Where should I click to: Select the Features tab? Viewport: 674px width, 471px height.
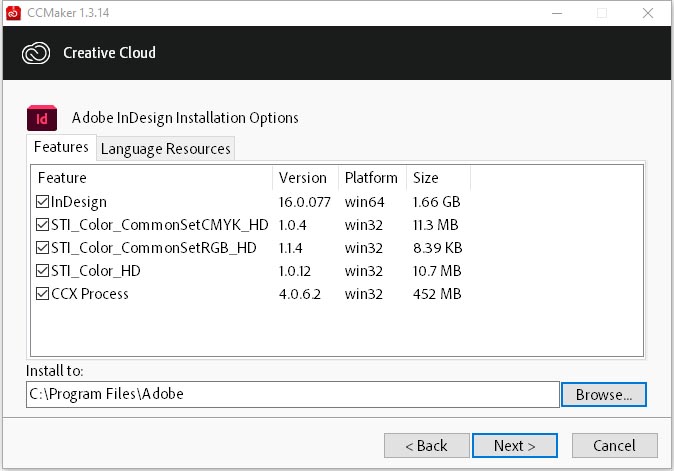pos(61,147)
